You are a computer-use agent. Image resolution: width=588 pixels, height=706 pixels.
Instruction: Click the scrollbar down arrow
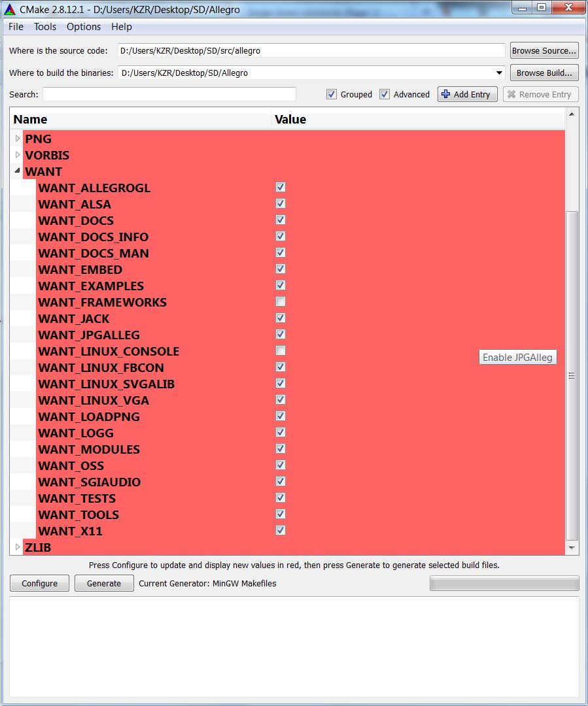coord(572,548)
